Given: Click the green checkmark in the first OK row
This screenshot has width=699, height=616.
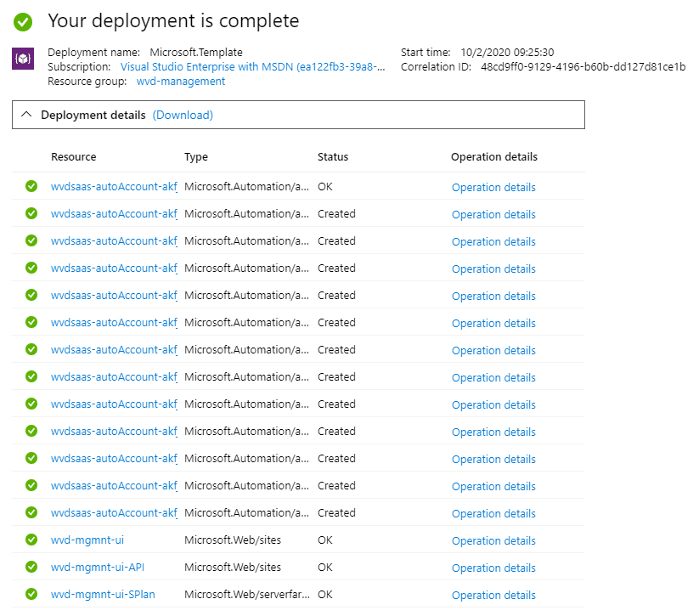Looking at the screenshot, I should click(x=31, y=186).
